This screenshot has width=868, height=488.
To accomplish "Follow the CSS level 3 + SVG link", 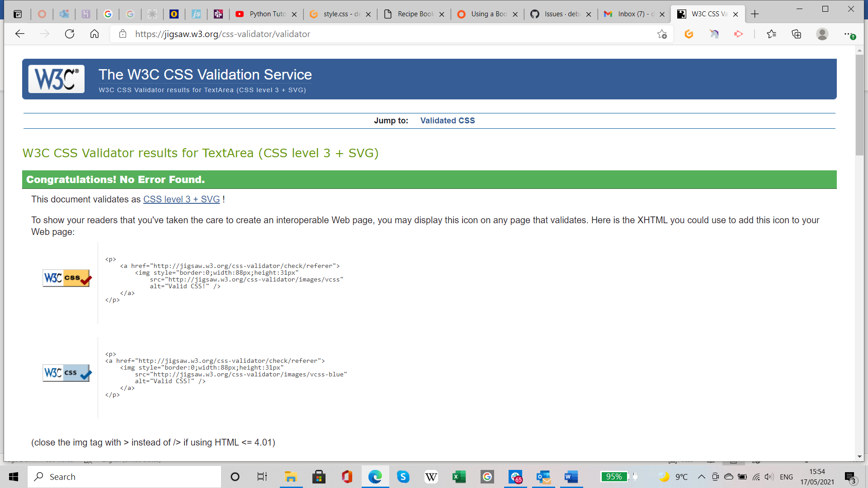I will 181,199.
